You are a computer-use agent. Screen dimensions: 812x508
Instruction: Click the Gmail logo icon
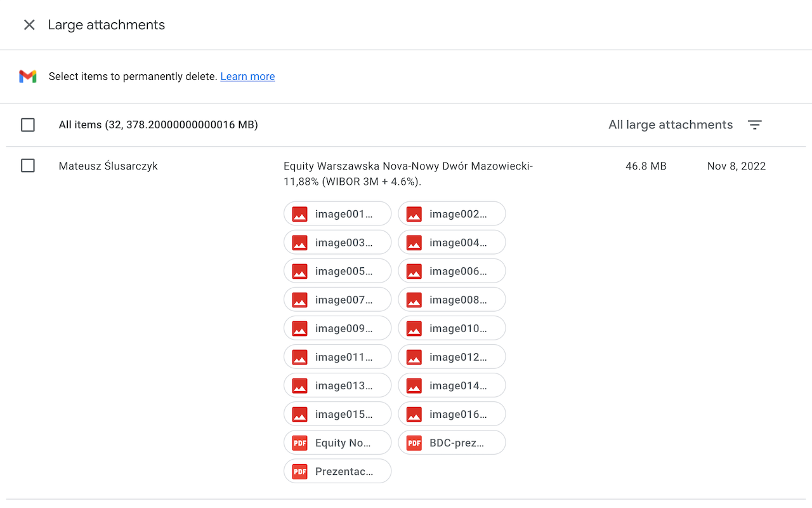click(x=28, y=76)
